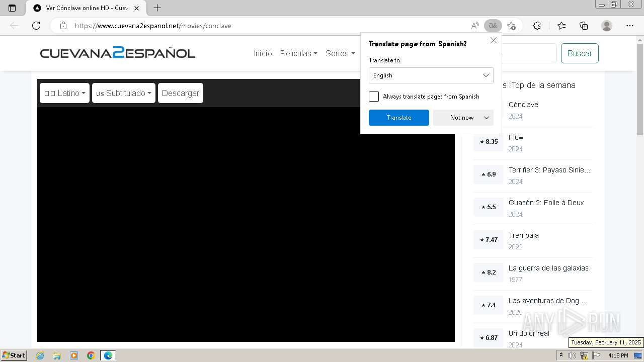Image resolution: width=644 pixels, height=362 pixels.
Task: Open Flow movie link
Action: [516, 137]
